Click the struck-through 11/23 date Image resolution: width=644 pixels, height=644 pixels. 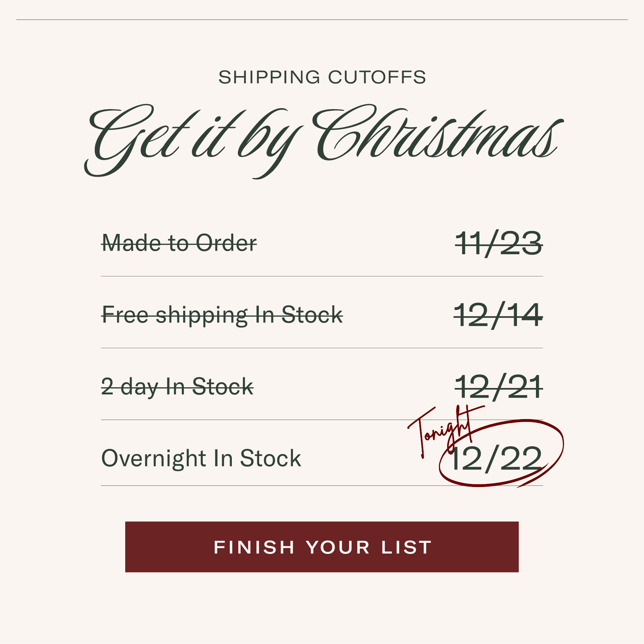tap(499, 244)
